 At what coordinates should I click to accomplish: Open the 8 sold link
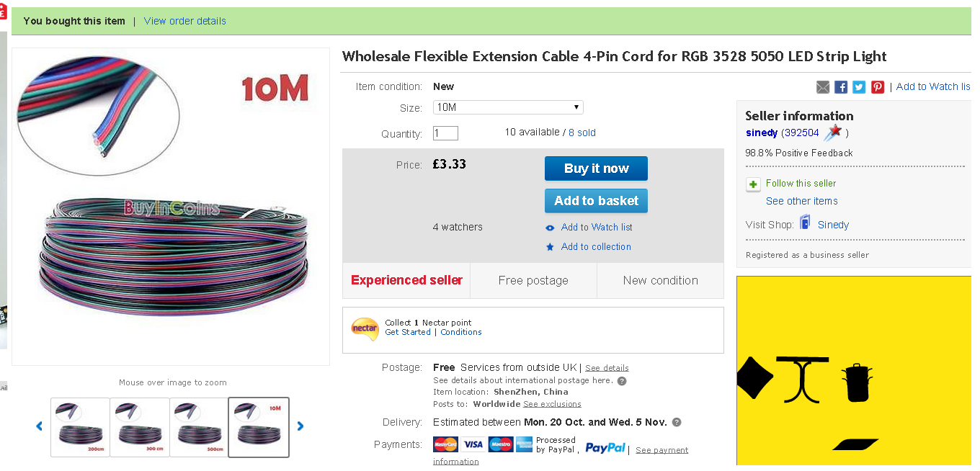tap(582, 133)
